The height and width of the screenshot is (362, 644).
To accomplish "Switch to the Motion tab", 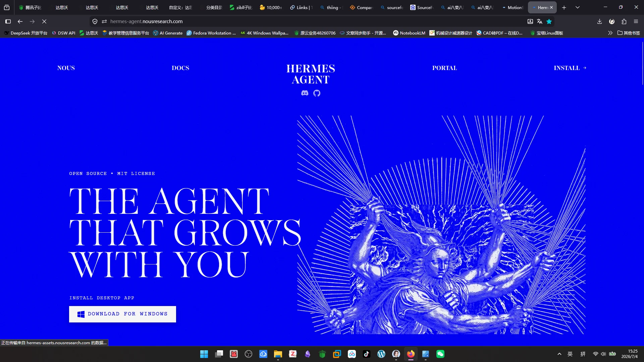I will [513, 7].
